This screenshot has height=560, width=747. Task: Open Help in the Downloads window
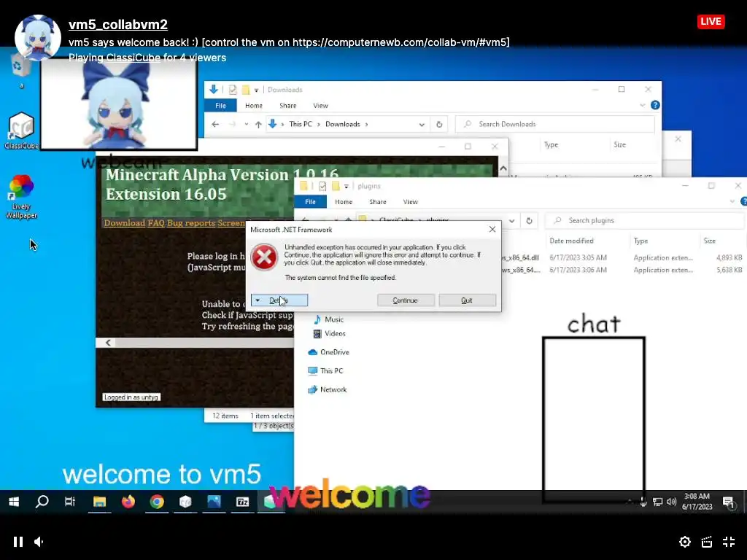[x=656, y=105]
